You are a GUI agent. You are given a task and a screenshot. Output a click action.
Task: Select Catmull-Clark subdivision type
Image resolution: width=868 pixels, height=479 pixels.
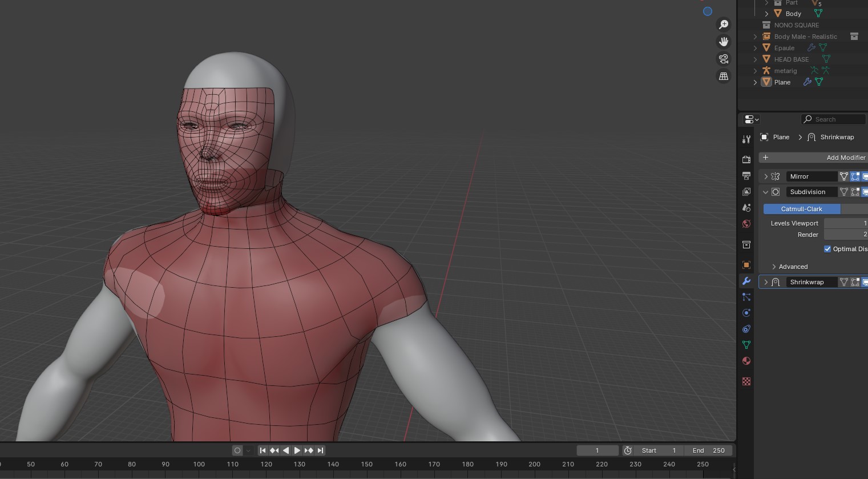coord(801,209)
